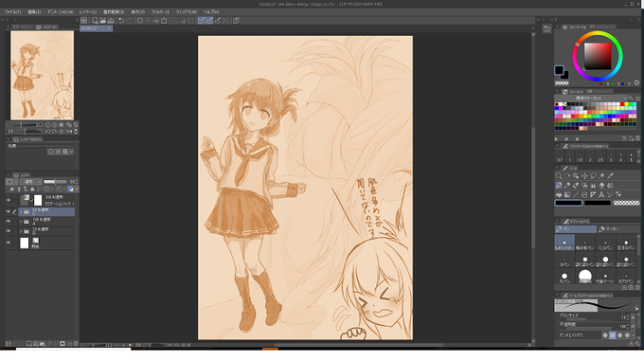Select the Eraser tool
644x361 pixels.
[x=601, y=185]
